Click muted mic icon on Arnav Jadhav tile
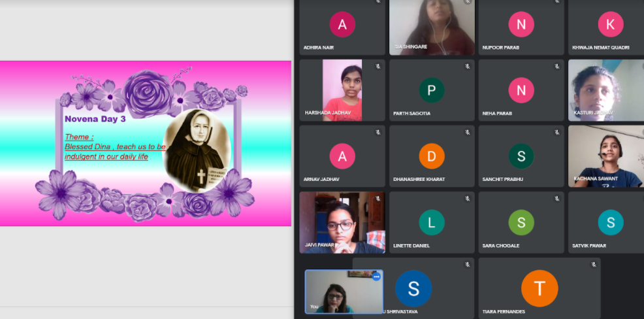This screenshot has height=319, width=644. (x=378, y=133)
